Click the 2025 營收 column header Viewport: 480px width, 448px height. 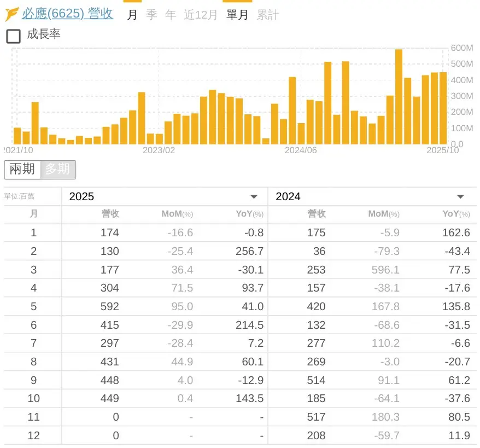[110, 214]
